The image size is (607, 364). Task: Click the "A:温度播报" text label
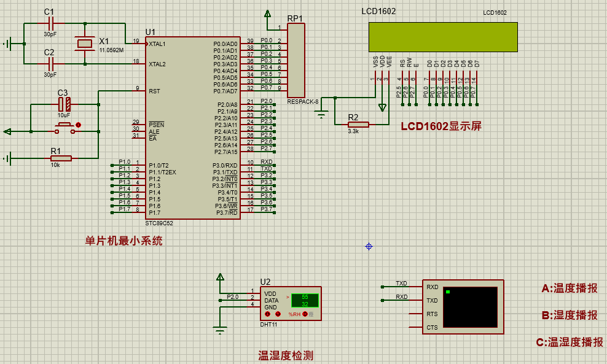pos(569,288)
